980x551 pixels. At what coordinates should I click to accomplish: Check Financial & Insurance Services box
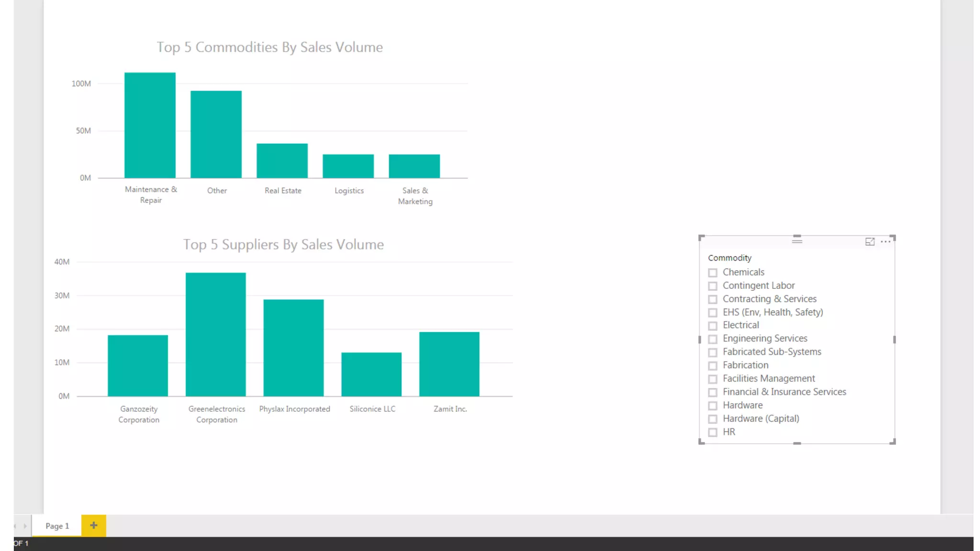click(x=713, y=393)
